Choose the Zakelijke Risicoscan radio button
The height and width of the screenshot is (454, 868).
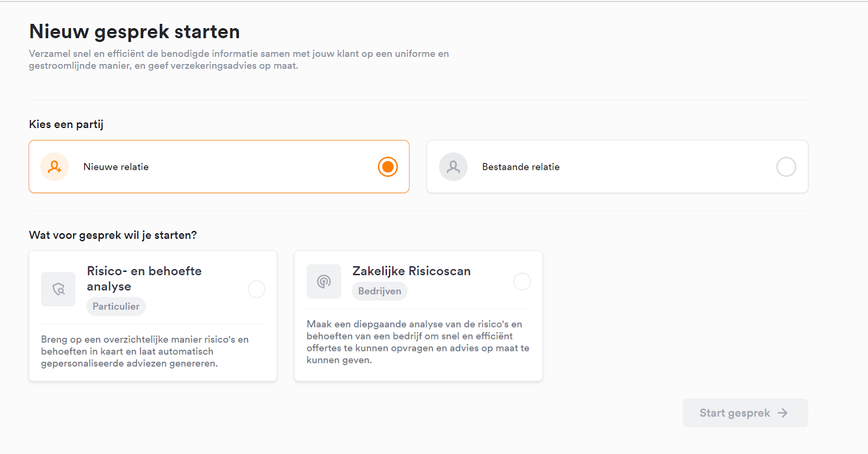(522, 282)
